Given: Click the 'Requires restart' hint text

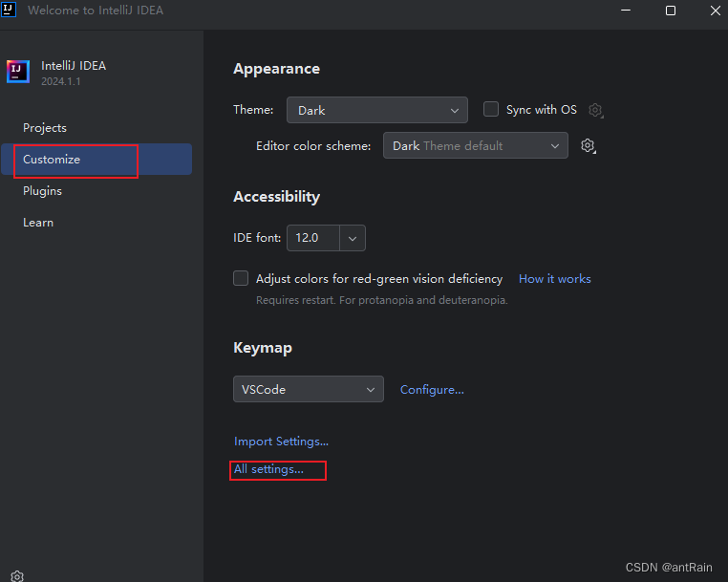Looking at the screenshot, I should [x=381, y=300].
